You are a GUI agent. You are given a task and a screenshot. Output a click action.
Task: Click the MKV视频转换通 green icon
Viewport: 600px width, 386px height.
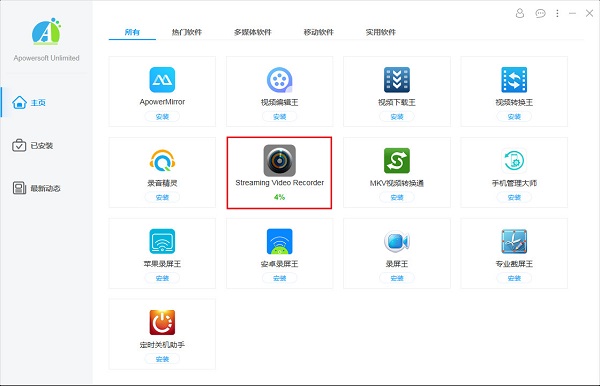[397, 160]
